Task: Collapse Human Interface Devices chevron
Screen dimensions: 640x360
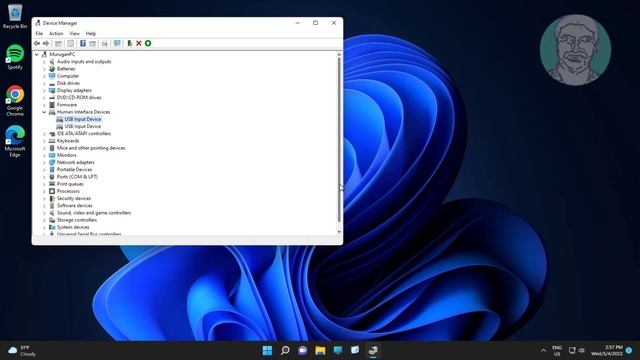Action: [44, 112]
